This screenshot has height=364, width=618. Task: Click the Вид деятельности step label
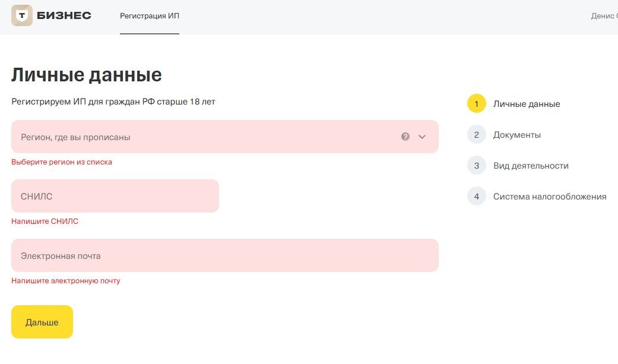click(531, 166)
